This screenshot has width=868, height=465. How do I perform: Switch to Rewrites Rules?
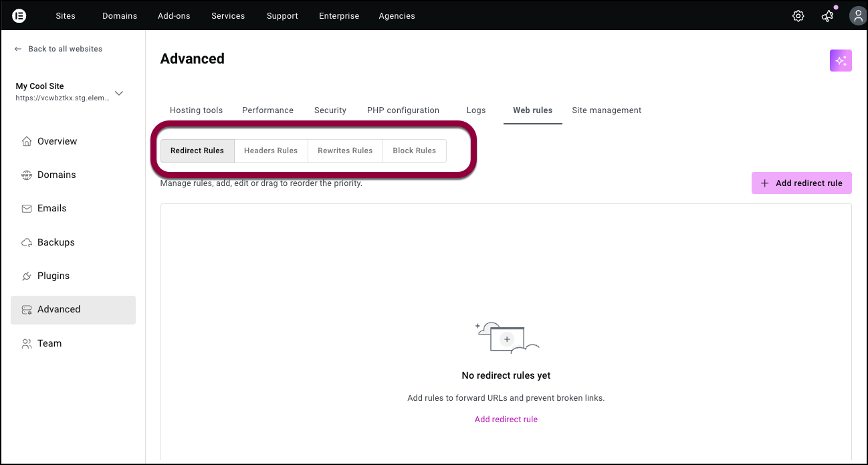345,151
